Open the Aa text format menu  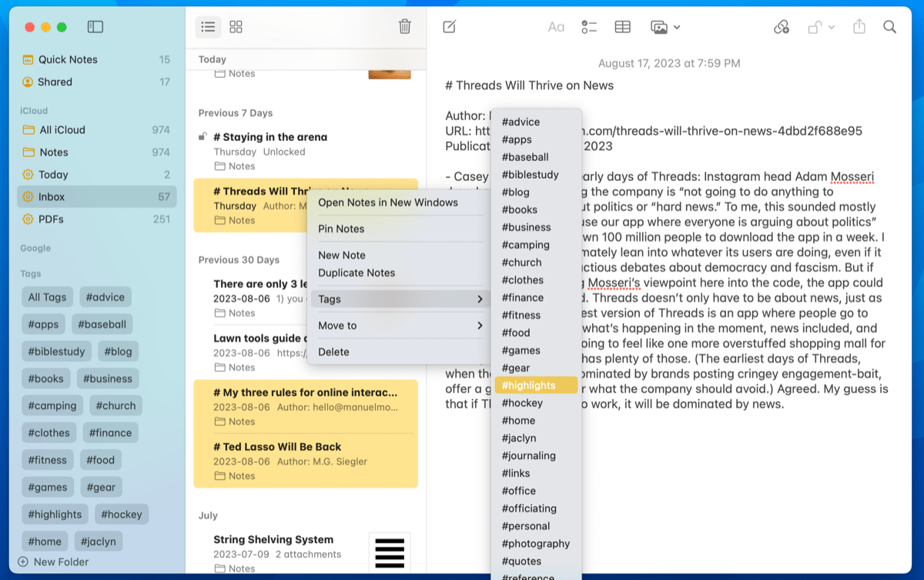(556, 27)
